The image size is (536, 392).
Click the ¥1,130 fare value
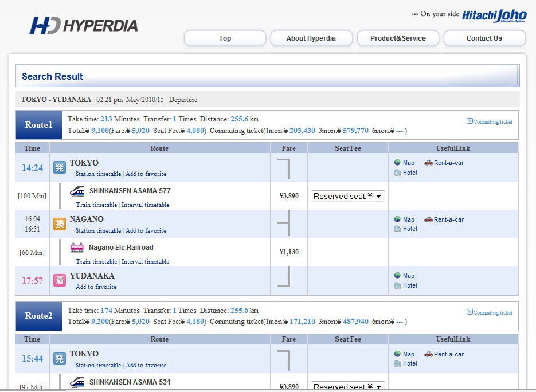click(x=289, y=252)
